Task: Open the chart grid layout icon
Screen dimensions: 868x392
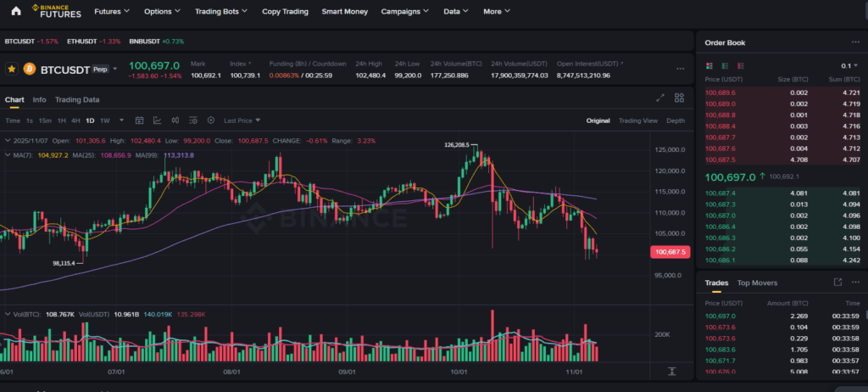Action: [x=680, y=98]
